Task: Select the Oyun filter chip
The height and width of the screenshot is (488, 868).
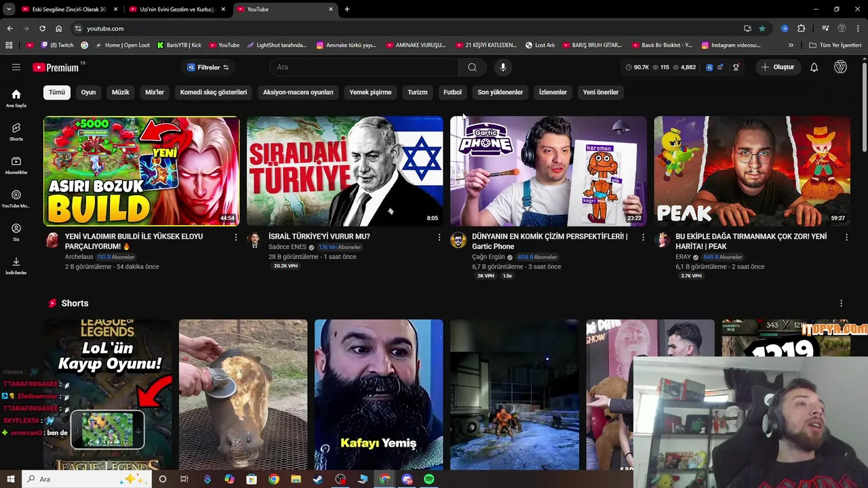Action: (89, 92)
